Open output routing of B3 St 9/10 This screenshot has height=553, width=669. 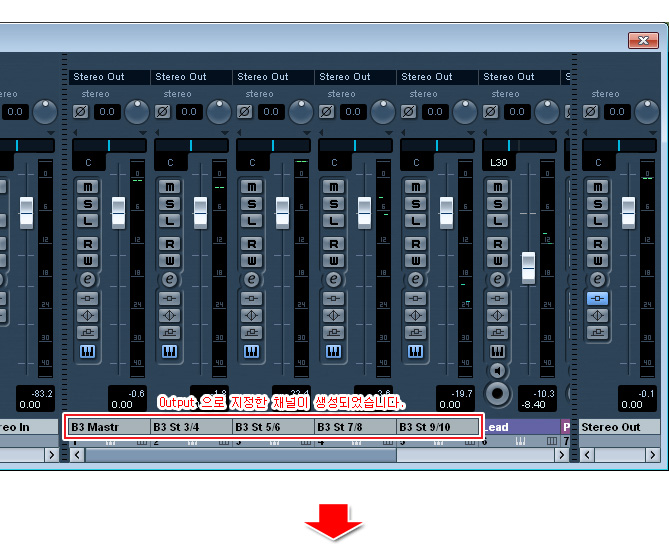pos(436,77)
